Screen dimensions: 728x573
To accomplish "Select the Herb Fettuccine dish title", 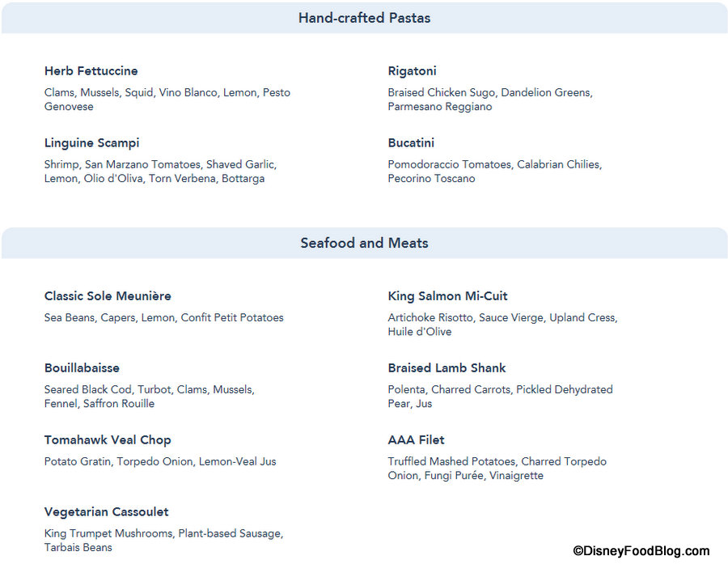I will [91, 71].
